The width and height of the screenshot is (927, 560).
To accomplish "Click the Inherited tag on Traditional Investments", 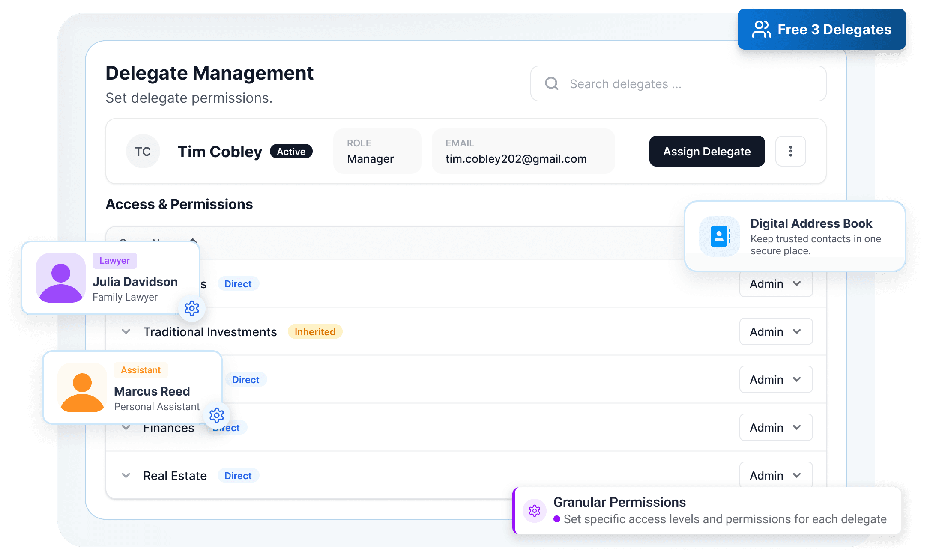I will (x=315, y=332).
